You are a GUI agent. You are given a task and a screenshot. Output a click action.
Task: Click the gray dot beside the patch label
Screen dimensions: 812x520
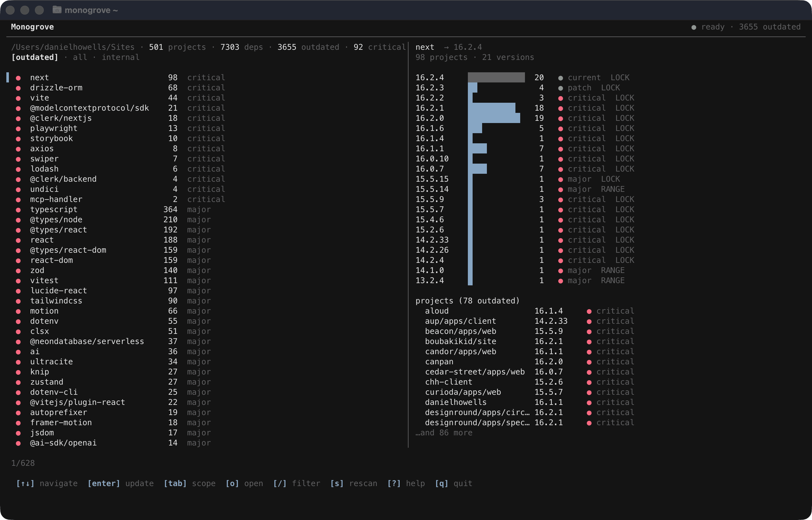561,88
